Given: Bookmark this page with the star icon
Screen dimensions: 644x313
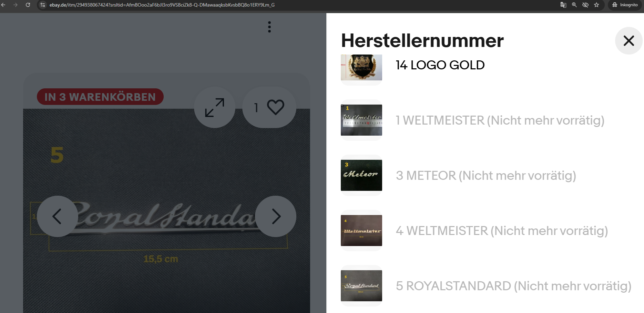Looking at the screenshot, I should 596,5.
